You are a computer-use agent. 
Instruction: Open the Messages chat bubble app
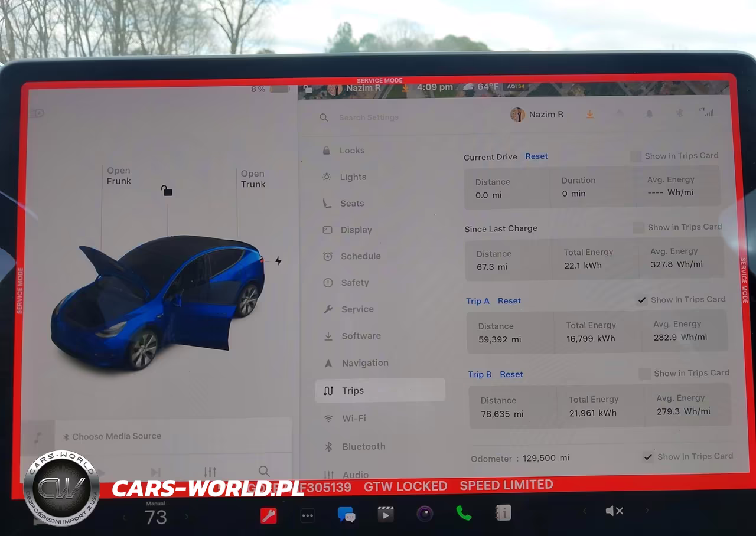(346, 515)
